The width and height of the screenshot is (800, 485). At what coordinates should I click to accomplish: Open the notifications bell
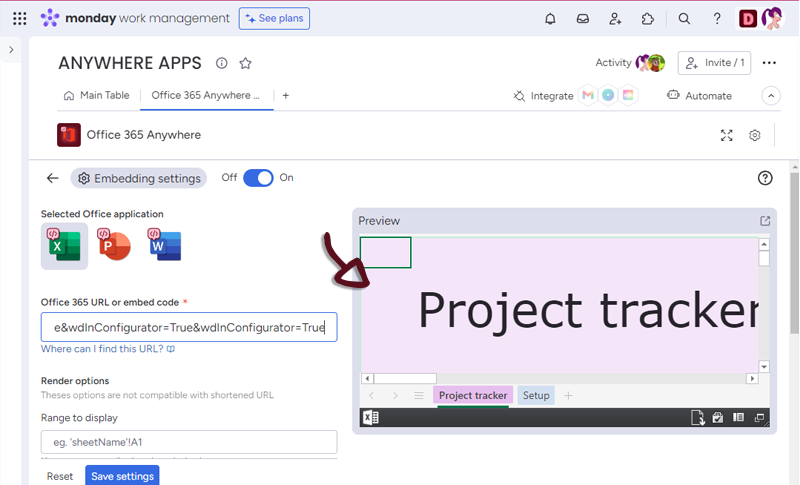(x=550, y=18)
